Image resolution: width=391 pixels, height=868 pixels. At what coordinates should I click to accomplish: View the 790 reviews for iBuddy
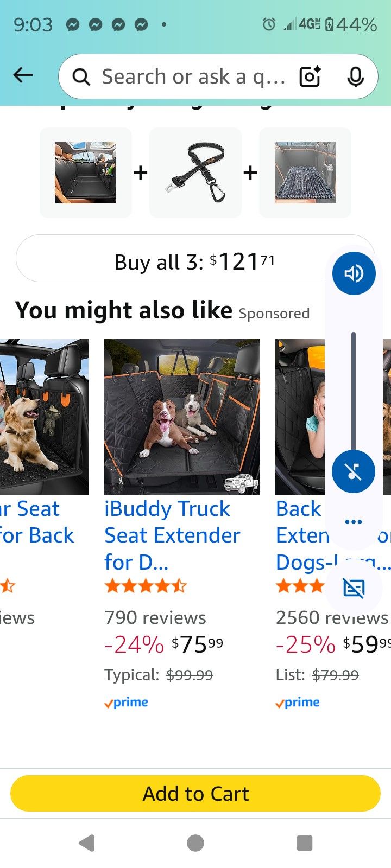click(155, 617)
